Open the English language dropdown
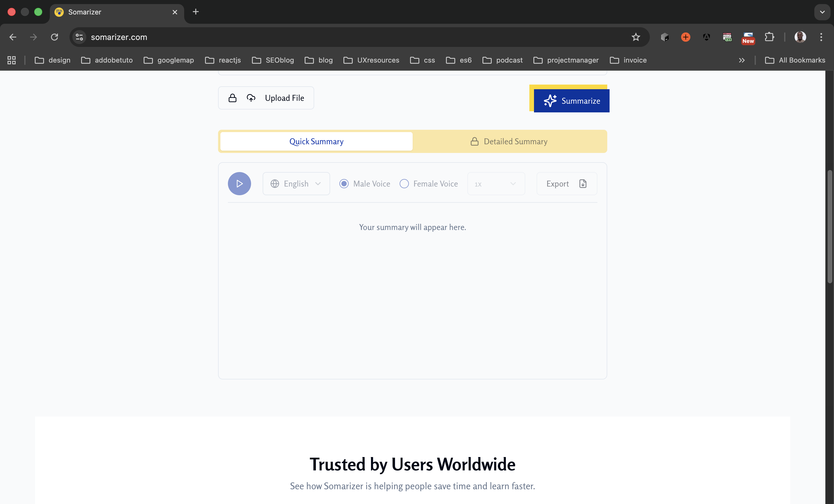834x504 pixels. [296, 183]
